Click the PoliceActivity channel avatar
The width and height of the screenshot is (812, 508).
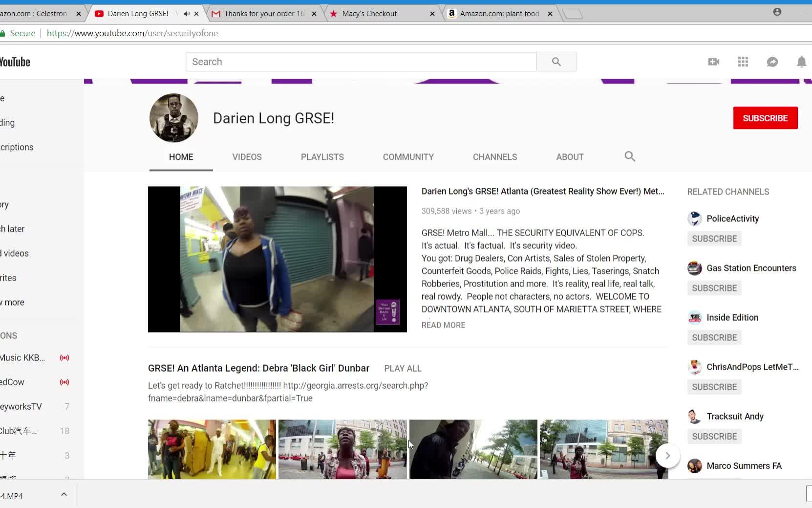694,219
